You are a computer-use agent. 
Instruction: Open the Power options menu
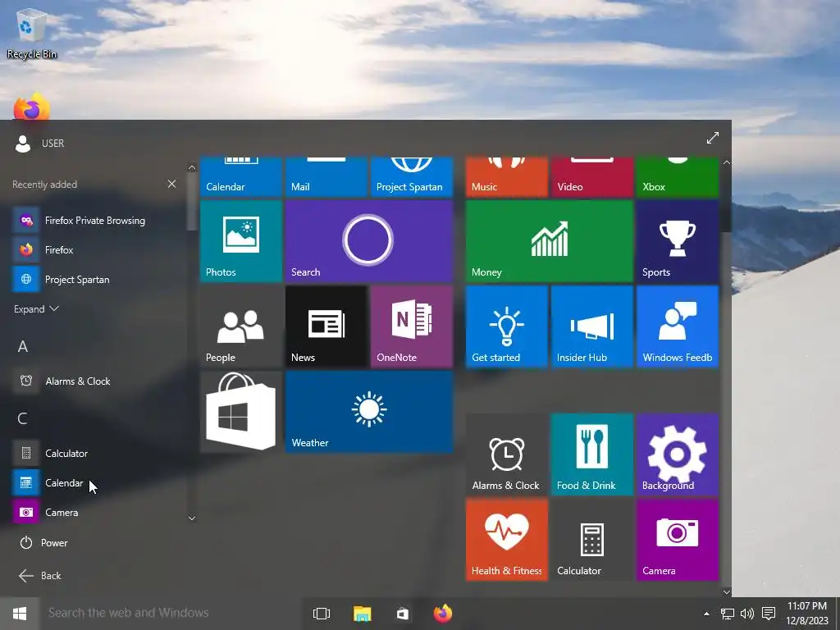[x=44, y=543]
